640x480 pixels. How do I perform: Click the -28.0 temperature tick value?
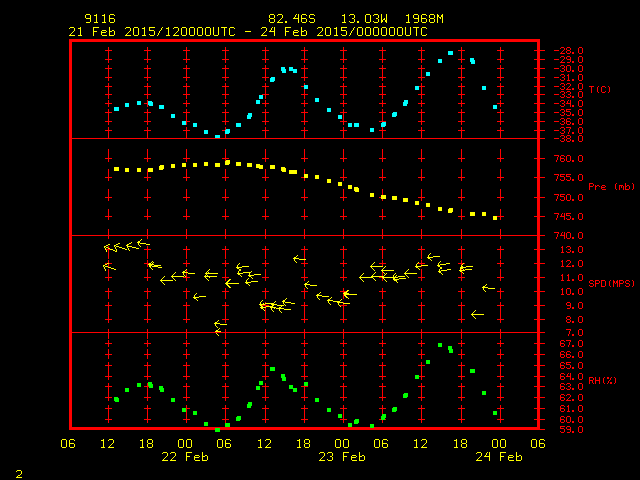coord(568,51)
